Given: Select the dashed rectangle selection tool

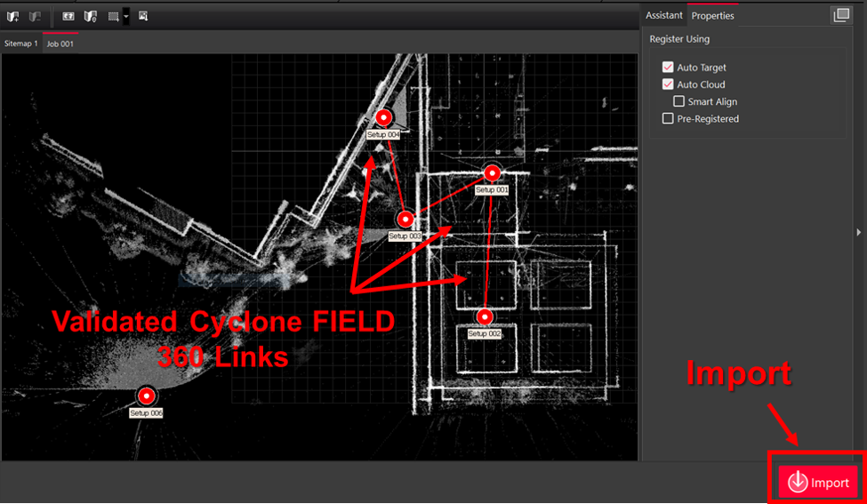Looking at the screenshot, I should 113,16.
